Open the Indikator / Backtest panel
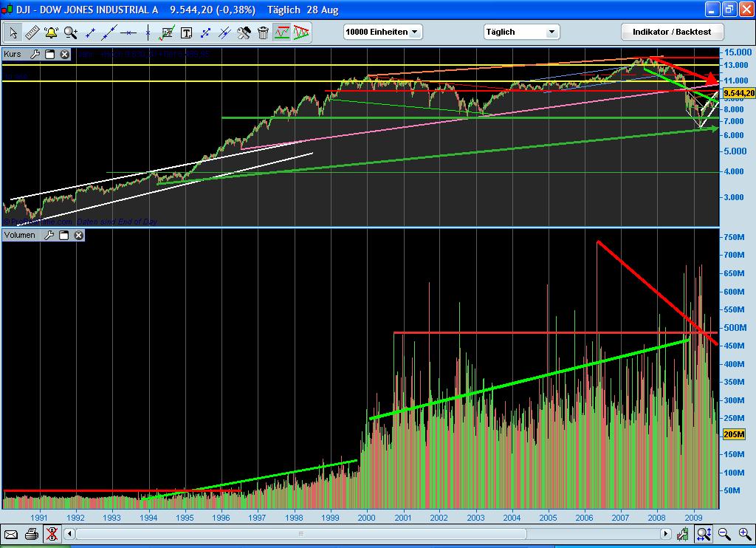 coord(672,32)
